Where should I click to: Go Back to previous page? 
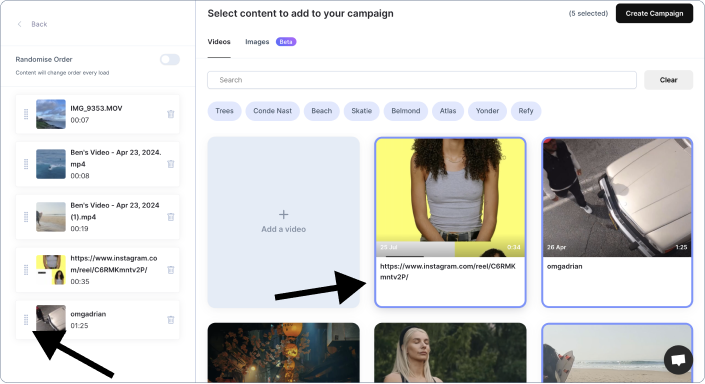point(39,24)
